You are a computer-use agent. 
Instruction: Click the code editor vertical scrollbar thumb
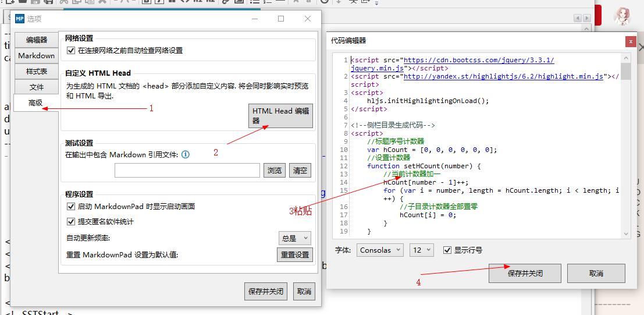pyautogui.click(x=626, y=72)
